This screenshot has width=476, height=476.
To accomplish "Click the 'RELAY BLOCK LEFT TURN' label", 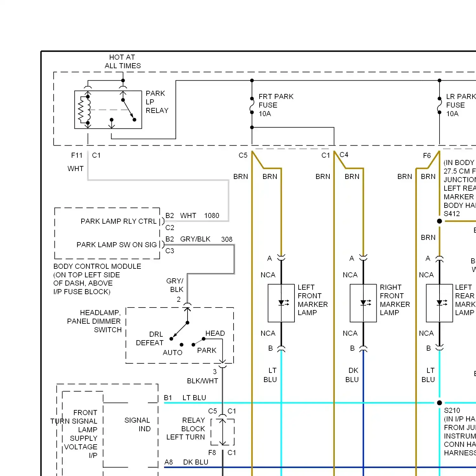I will point(186,429).
